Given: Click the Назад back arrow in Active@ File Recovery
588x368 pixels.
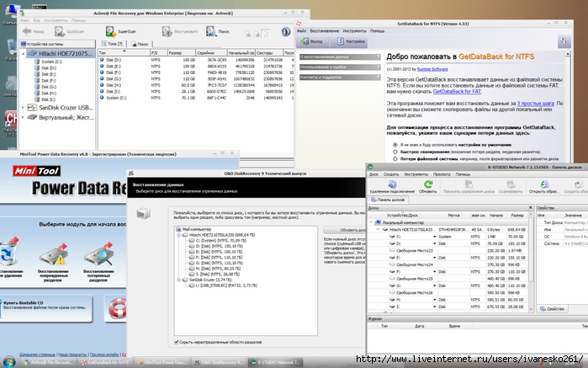Looking at the screenshot, I should pyautogui.click(x=27, y=31).
